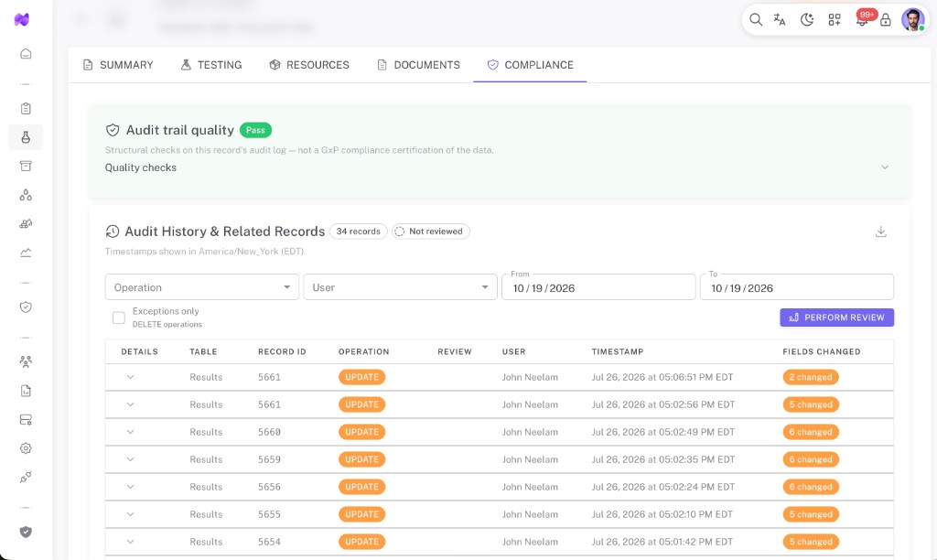Viewport: 937px width, 560px height.
Task: Open the line chart icon in sidebar
Action: click(x=26, y=253)
